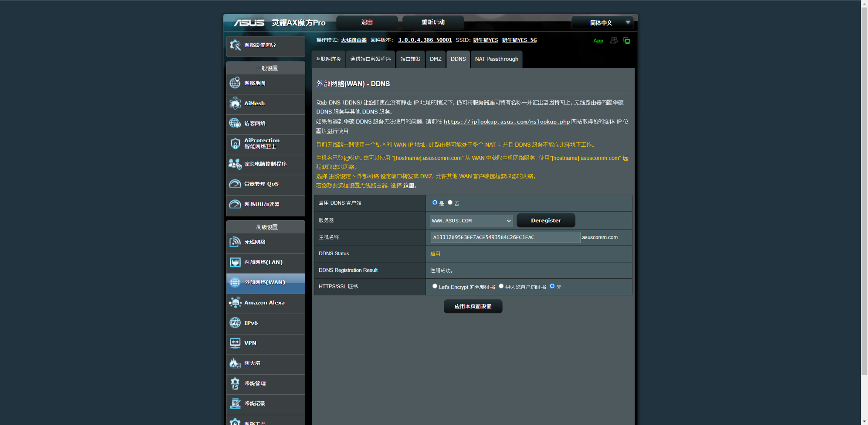Expand the 简体中文 language dropdown
Viewport: 868px width, 425px height.
(x=602, y=23)
